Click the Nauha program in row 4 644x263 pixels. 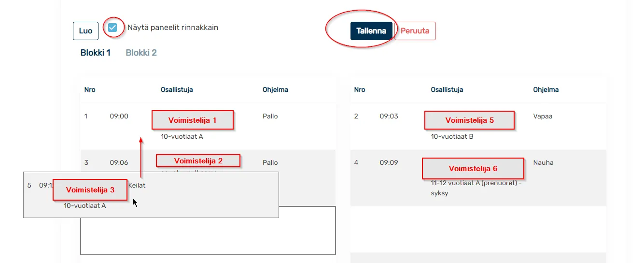coord(543,162)
